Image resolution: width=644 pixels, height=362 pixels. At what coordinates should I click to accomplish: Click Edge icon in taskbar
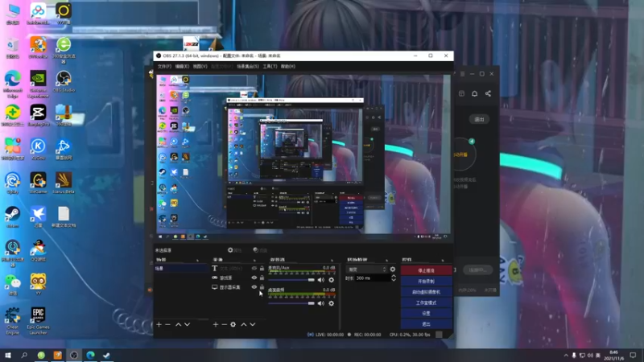[x=90, y=355]
